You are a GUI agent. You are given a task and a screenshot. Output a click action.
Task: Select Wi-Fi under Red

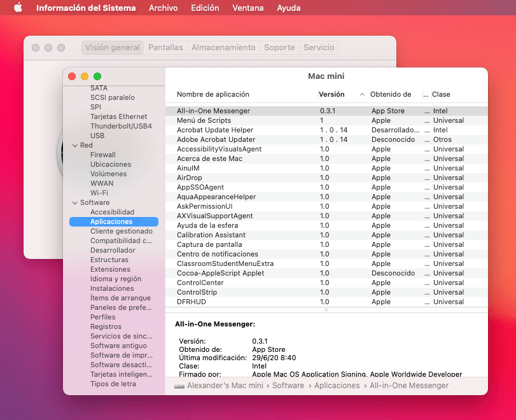[99, 193]
